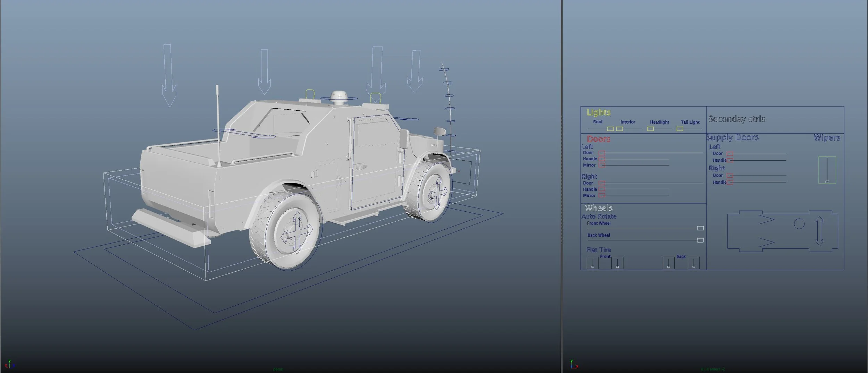The width and height of the screenshot is (868, 373).
Task: Select the Left Mirror slider handle
Action: (x=602, y=165)
